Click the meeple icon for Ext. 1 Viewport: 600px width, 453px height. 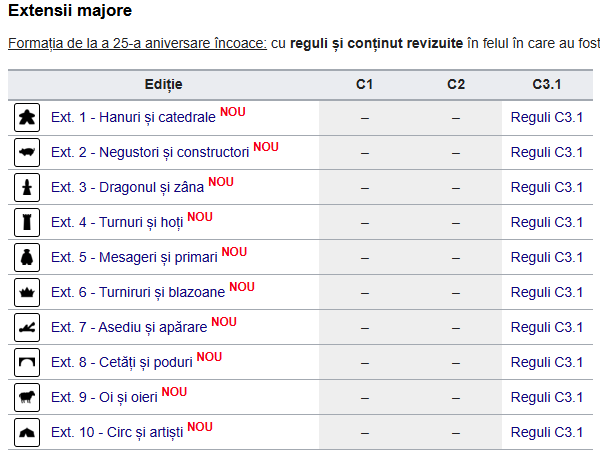click(27, 117)
